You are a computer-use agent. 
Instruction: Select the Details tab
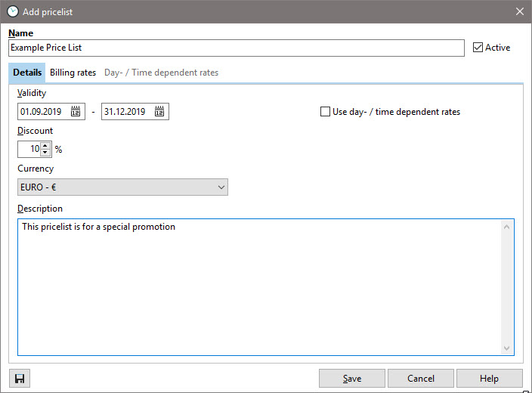click(27, 73)
